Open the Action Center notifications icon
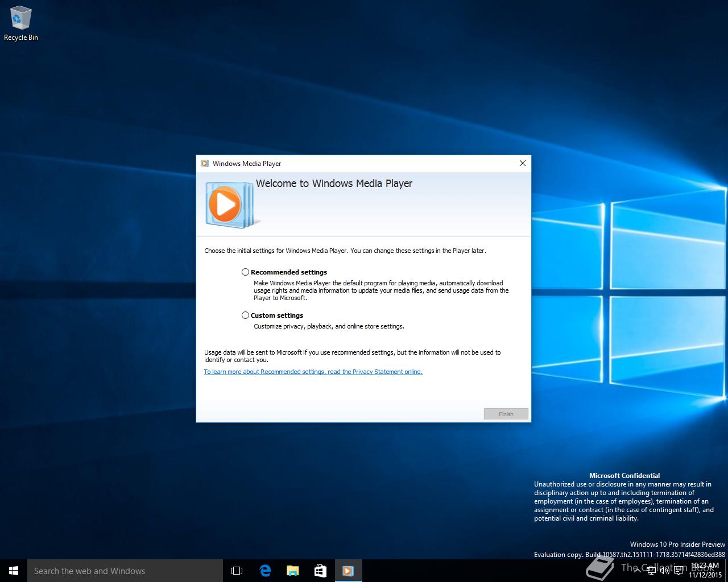Screen dimensions: 728x582 (679, 571)
